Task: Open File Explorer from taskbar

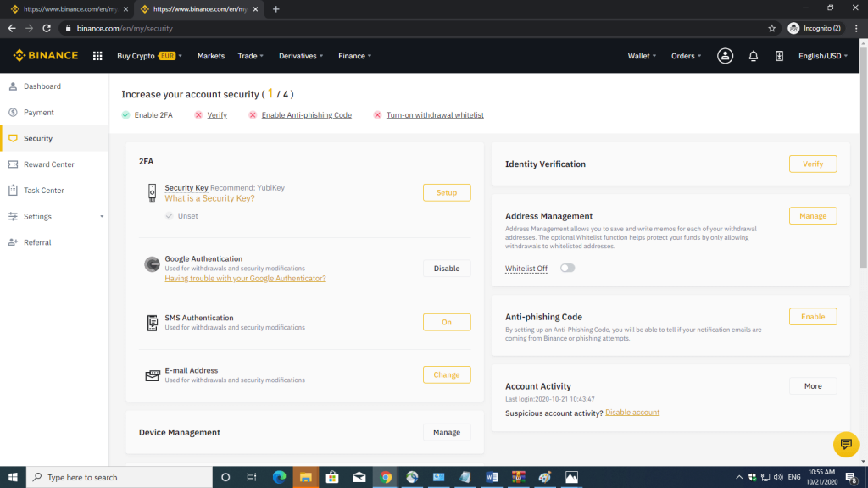Action: pyautogui.click(x=305, y=477)
